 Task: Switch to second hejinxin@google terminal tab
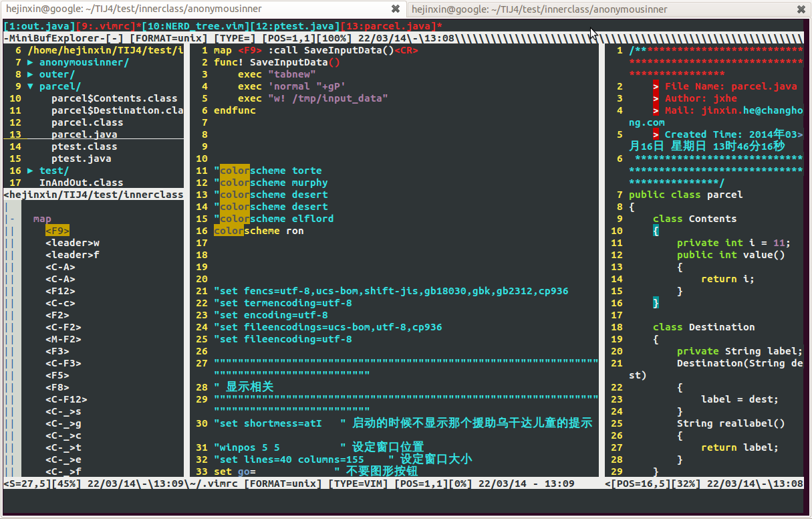(x=539, y=9)
